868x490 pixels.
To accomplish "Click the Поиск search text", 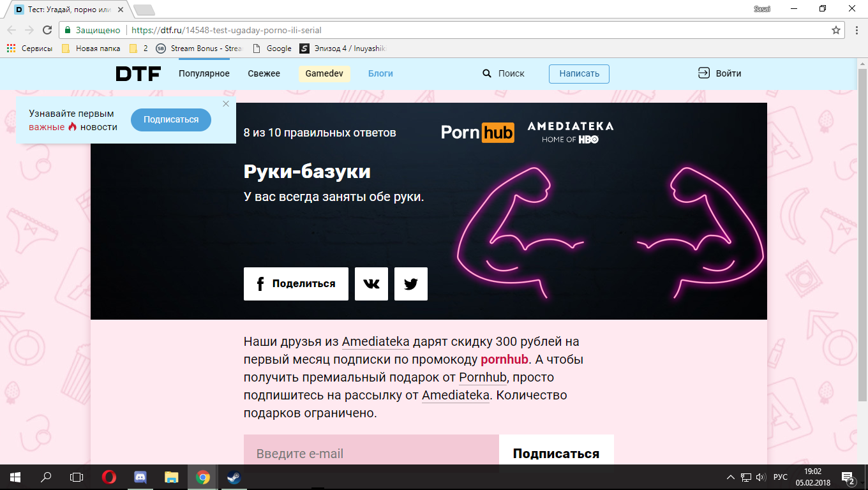I will coord(511,73).
